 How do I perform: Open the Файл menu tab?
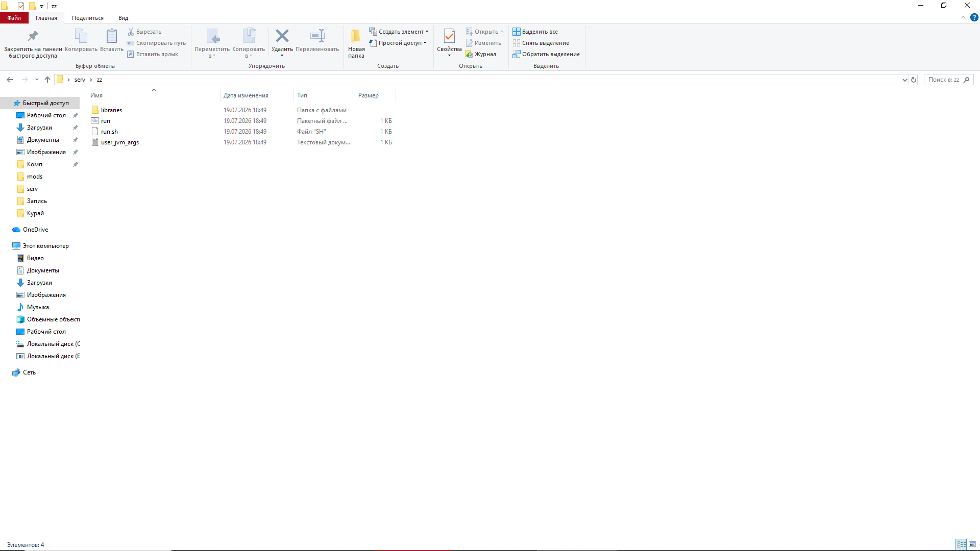point(14,18)
